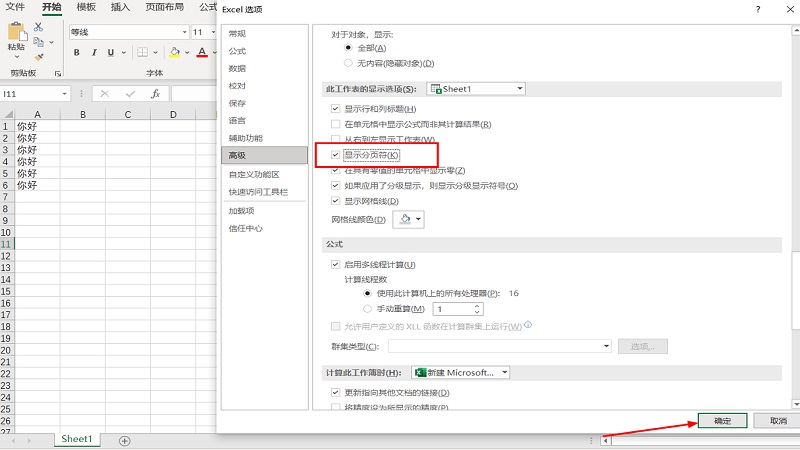Click the Copy icon in clipboard group

coord(39,42)
